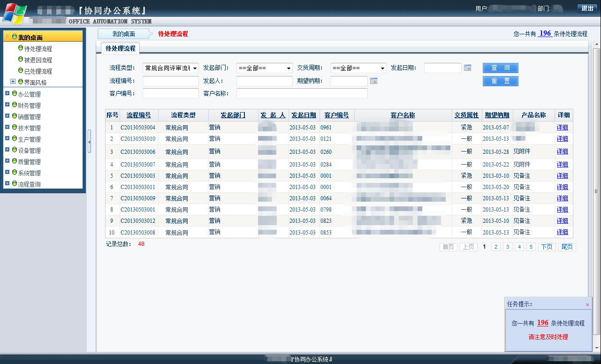Select the 待处理流程 panel tab
This screenshot has height=364, width=601.
pos(120,48)
